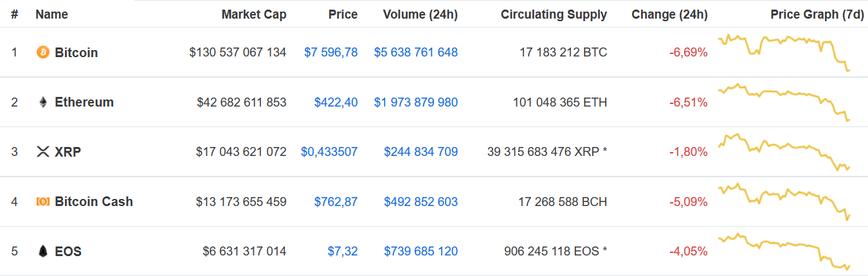Click the EOS logo icon
This screenshot has width=868, height=276.
pyautogui.click(x=43, y=252)
